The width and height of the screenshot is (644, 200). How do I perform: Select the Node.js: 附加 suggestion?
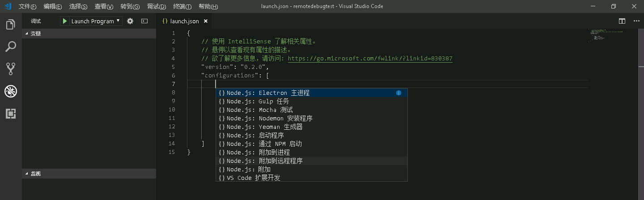(x=312, y=170)
